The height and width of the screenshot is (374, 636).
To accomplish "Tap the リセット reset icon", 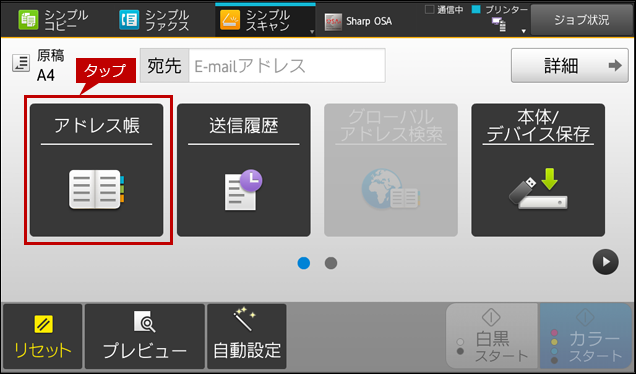I will click(43, 324).
